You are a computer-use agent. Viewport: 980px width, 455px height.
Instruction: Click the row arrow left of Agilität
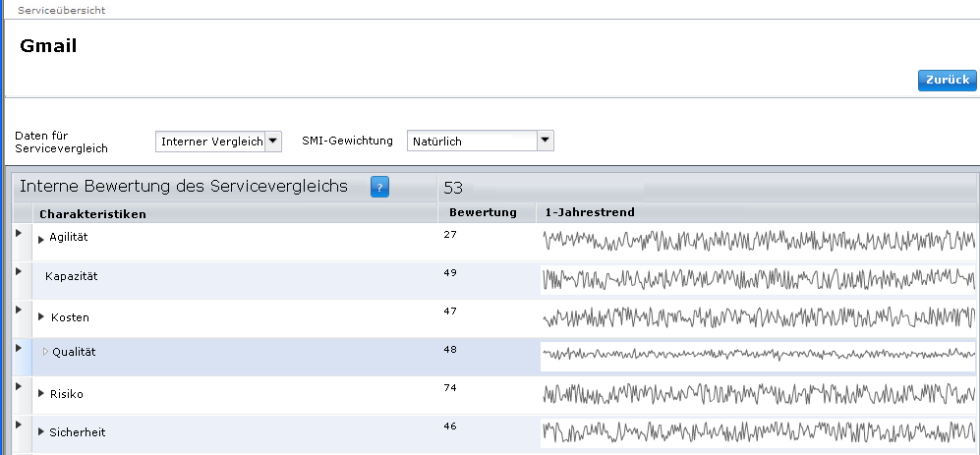pos(19,232)
